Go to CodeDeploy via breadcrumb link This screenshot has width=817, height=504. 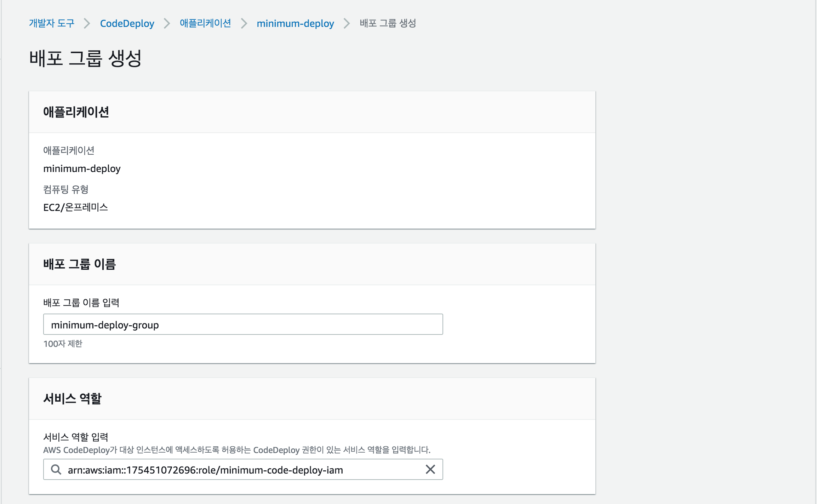pyautogui.click(x=127, y=23)
